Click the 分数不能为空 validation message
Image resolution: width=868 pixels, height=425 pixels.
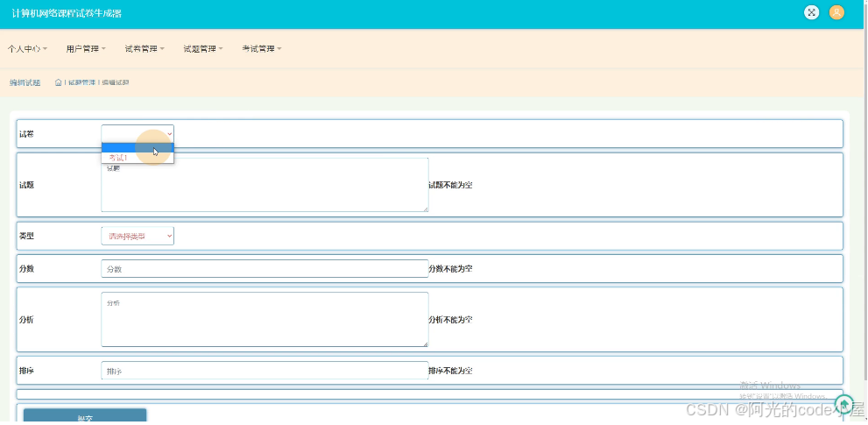point(450,269)
